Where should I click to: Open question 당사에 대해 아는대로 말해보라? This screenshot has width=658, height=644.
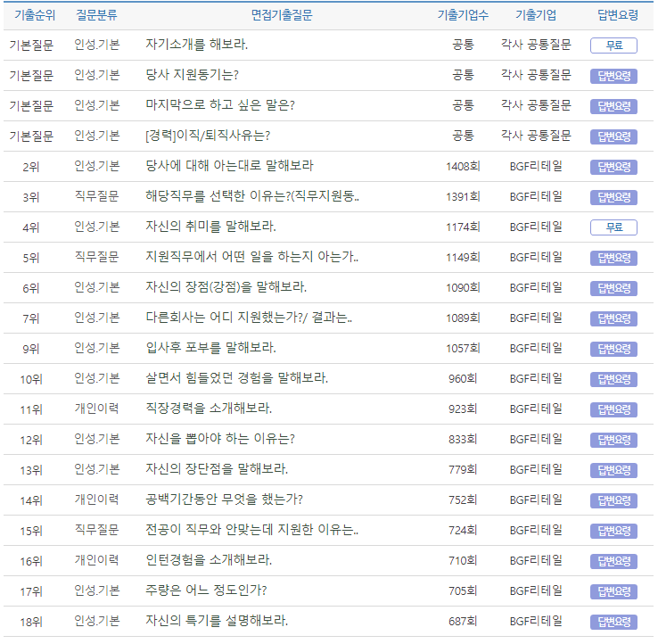point(229,166)
